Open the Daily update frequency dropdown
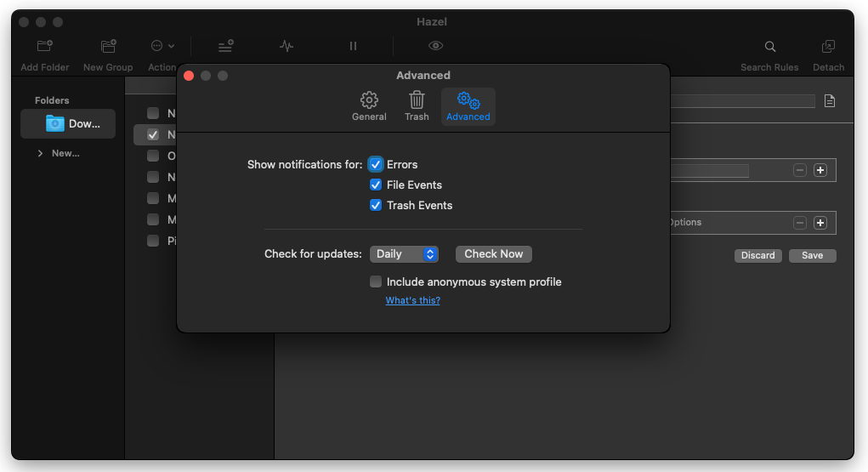Viewport: 868px width, 472px height. point(404,253)
